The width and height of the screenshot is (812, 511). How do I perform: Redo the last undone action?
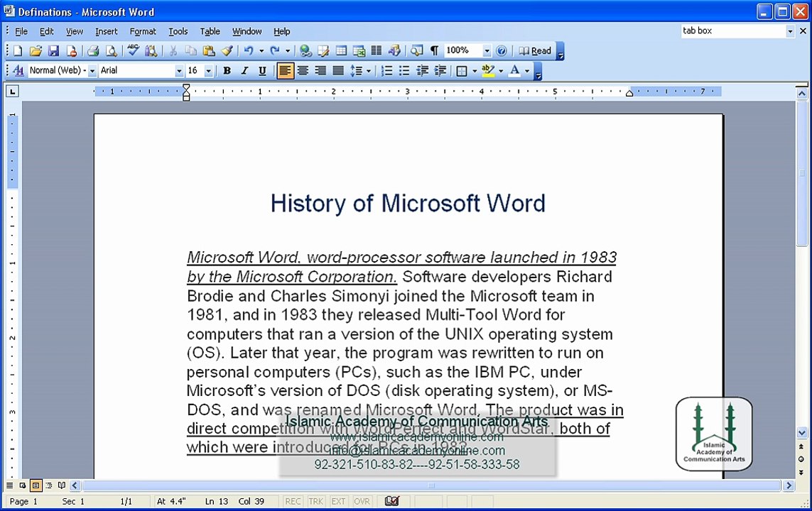[x=275, y=50]
